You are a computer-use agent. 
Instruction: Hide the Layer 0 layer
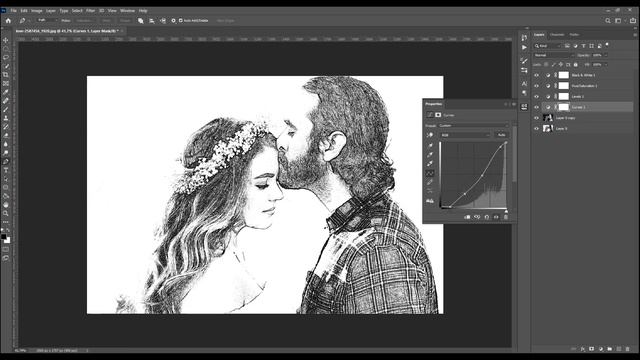tap(536, 128)
